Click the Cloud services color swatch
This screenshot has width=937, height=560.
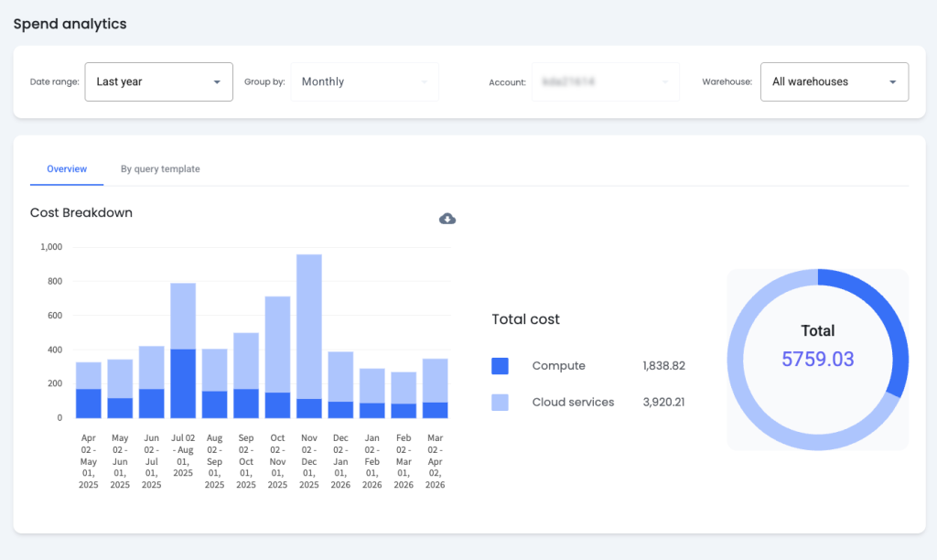[500, 402]
